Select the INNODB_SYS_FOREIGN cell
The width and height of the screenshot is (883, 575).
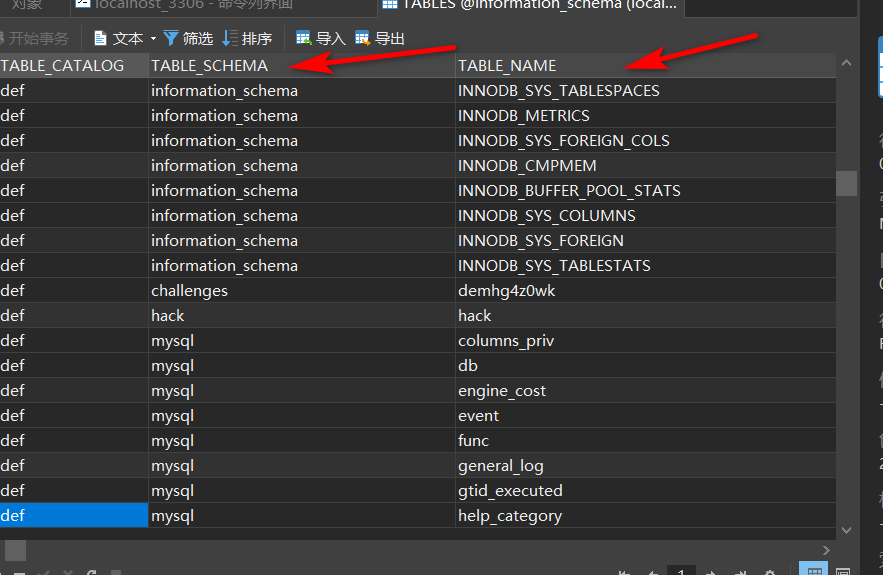(645, 240)
